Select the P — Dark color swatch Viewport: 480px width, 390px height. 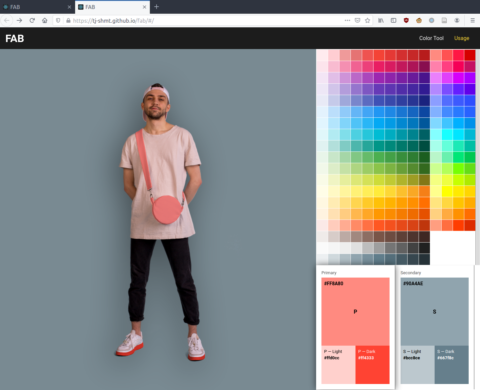[372, 365]
